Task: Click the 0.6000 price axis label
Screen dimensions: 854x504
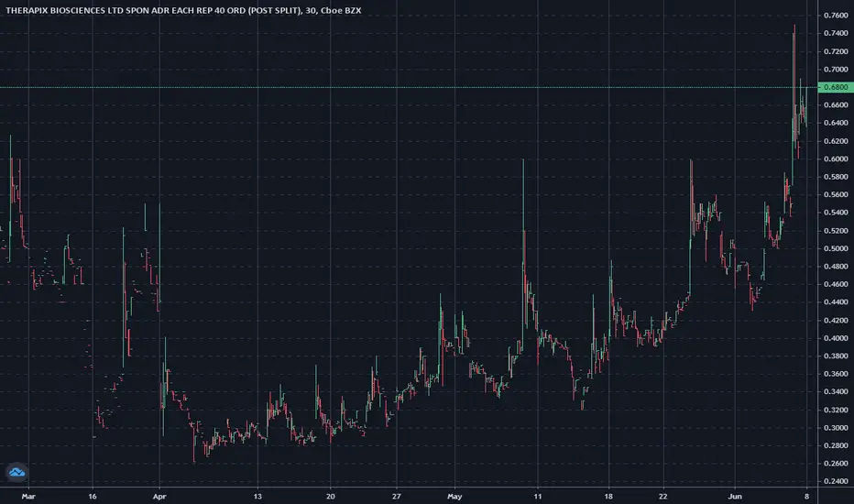Action: pos(836,159)
